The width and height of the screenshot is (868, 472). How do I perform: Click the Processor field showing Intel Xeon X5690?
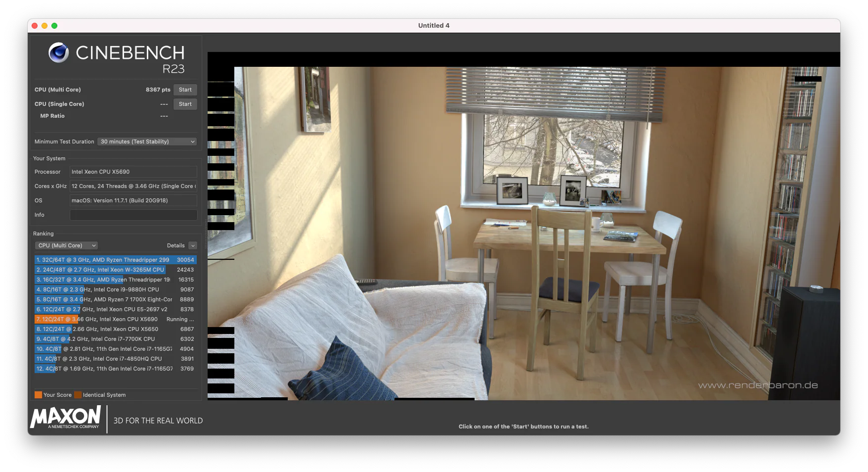pos(133,172)
